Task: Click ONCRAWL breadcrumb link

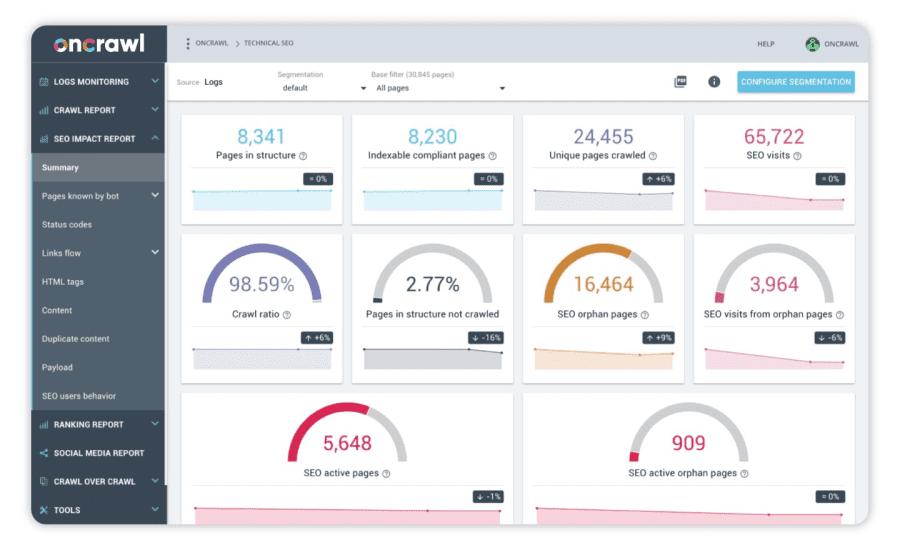Action: (211, 43)
